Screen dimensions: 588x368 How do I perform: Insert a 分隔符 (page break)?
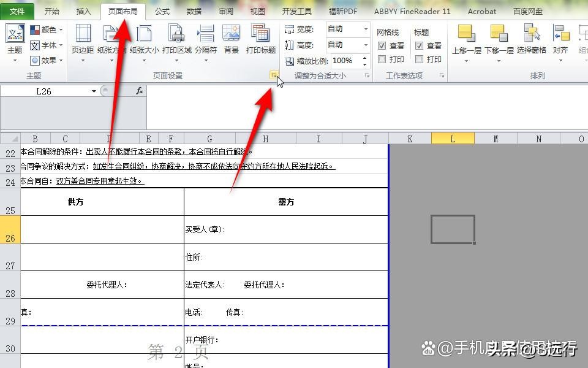pos(206,38)
